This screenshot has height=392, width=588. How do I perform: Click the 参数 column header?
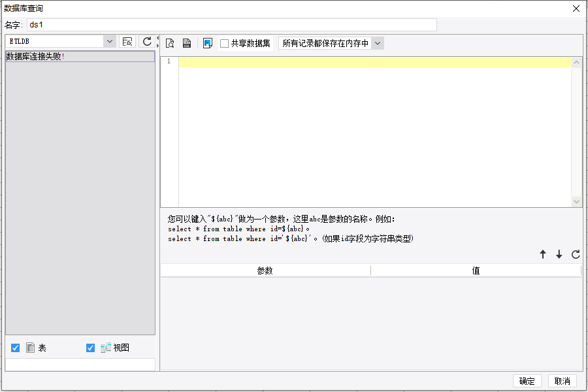(265, 270)
